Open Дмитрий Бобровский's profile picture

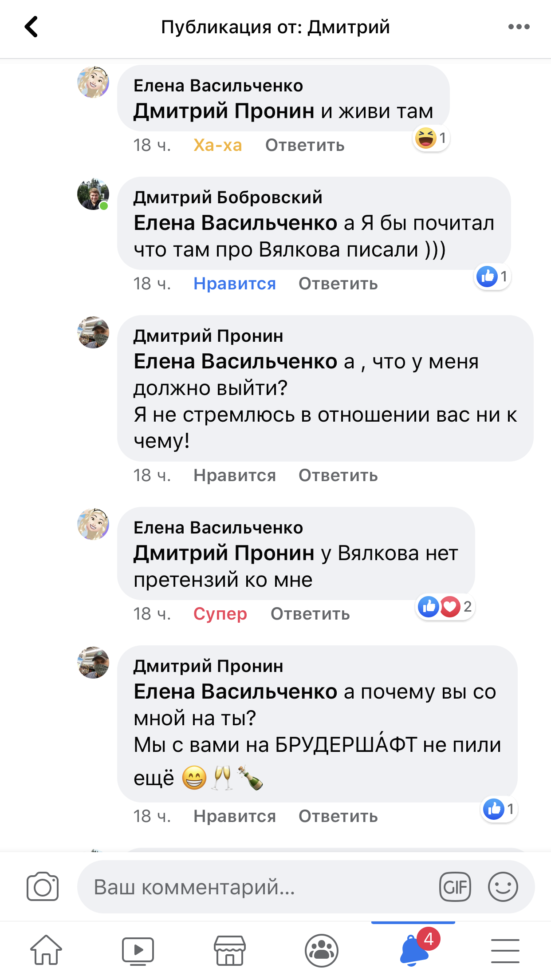[x=93, y=194]
